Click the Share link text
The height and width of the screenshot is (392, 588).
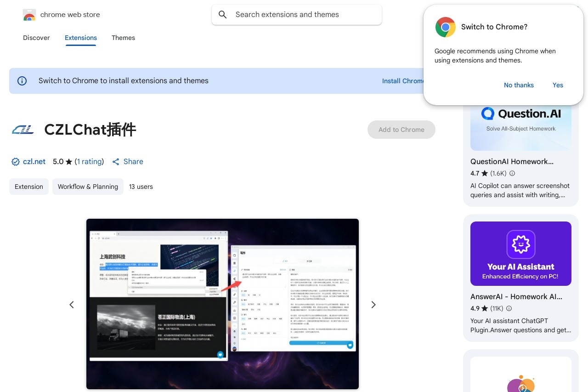133,162
